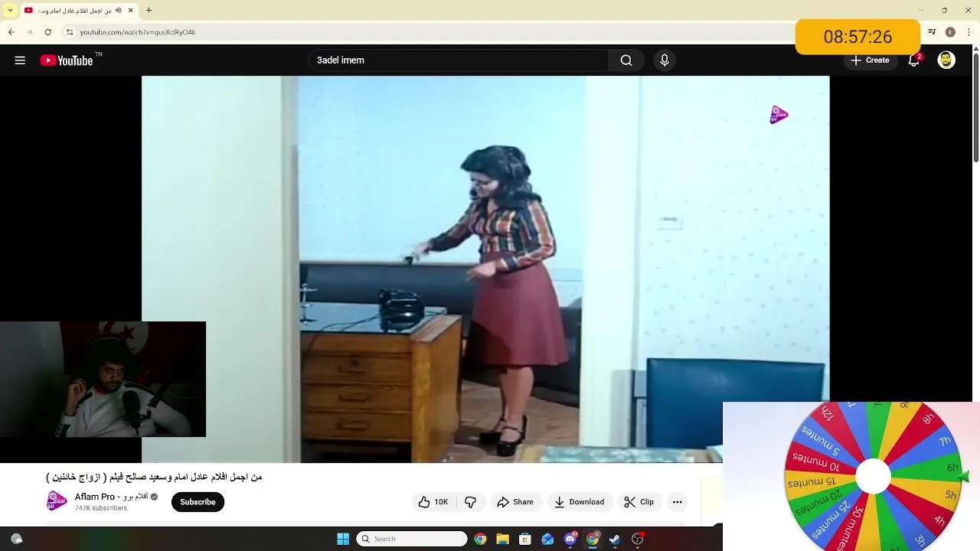Open the weather widget in taskbar corner
Screen dimensions: 980x551
click(x=17, y=539)
